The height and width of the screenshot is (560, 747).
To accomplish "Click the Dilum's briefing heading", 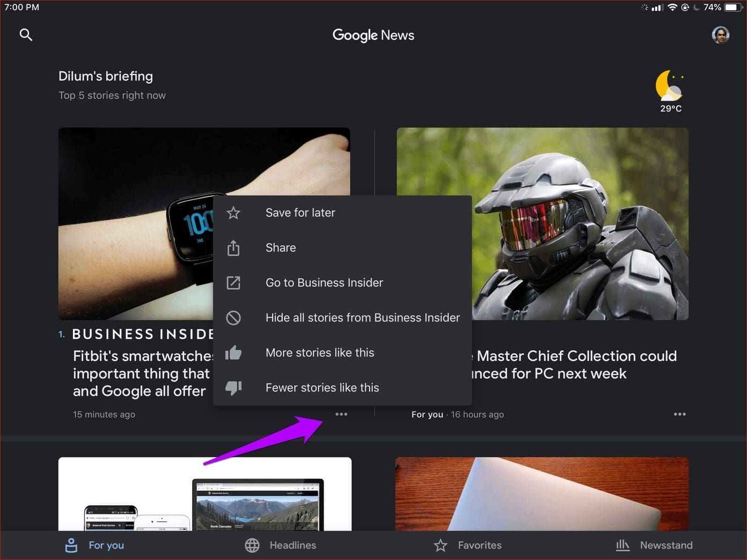I will click(106, 76).
